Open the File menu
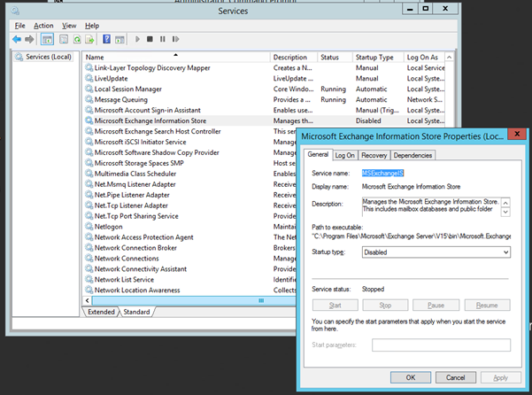 tap(19, 26)
